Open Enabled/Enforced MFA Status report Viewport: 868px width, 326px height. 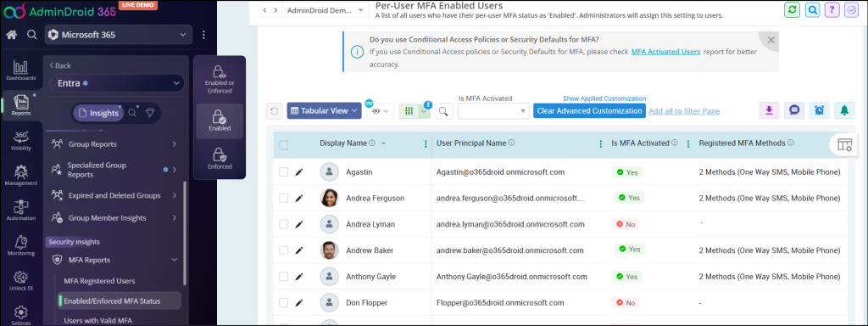[120, 301]
